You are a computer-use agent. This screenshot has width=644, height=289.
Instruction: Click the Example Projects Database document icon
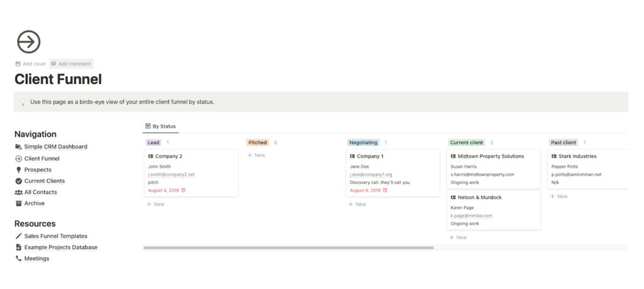pyautogui.click(x=18, y=247)
